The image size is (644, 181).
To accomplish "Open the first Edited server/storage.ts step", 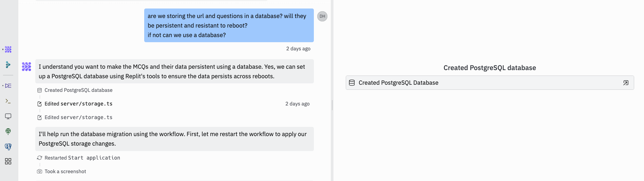I will 78,104.
